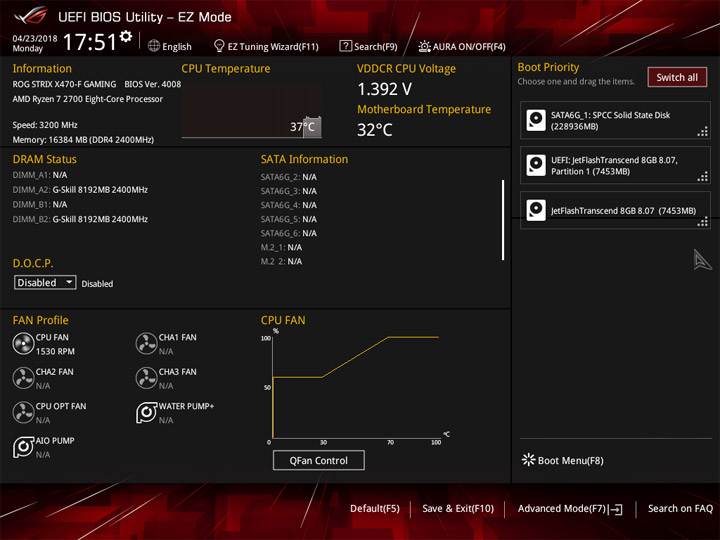Click the 1530 RPM fan speed
The height and width of the screenshot is (540, 720).
[55, 352]
